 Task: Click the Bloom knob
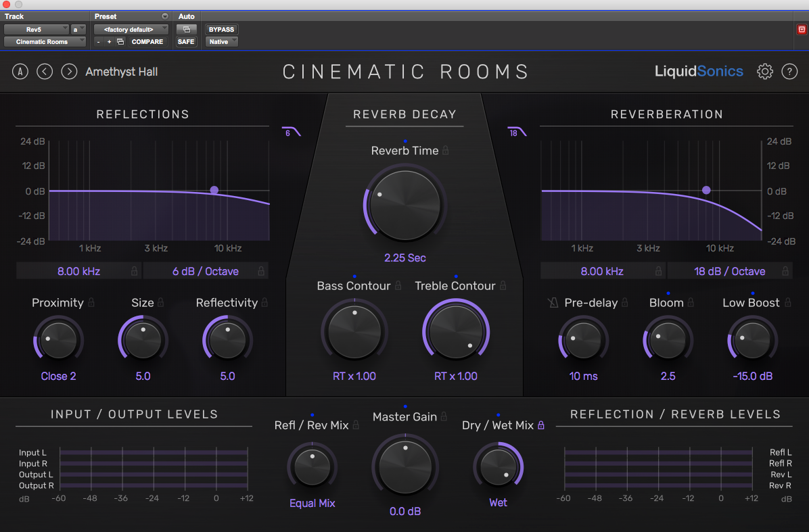point(668,340)
